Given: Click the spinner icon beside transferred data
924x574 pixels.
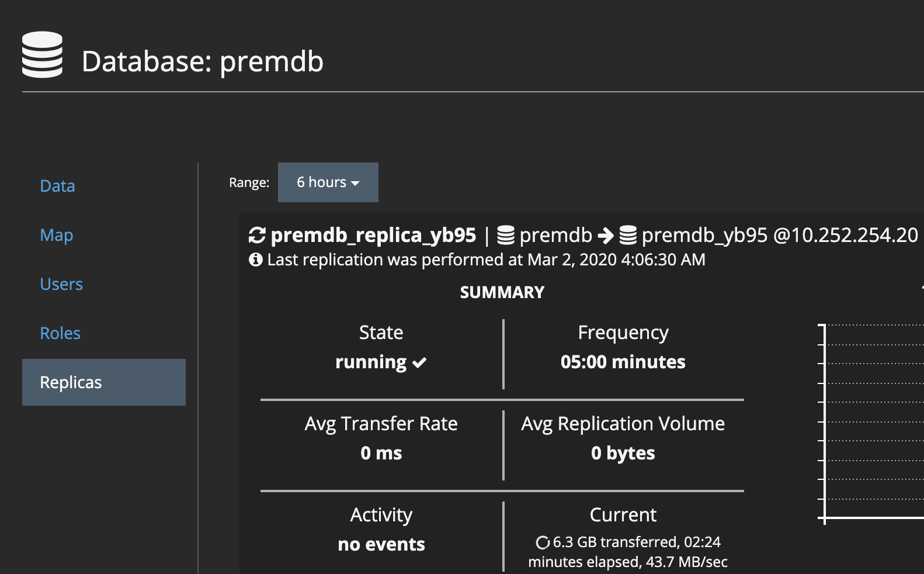Looking at the screenshot, I should (x=542, y=542).
